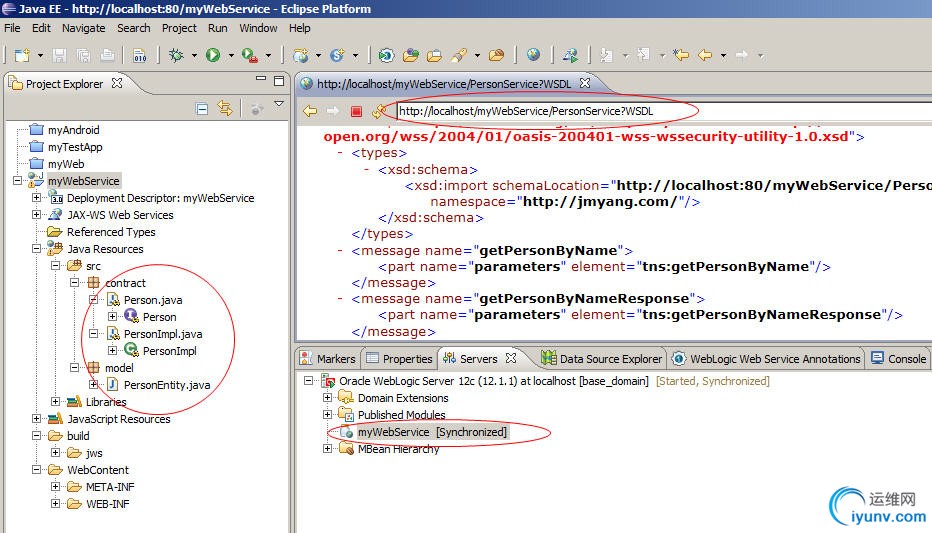
Task: Click the Save disk icon
Action: [x=59, y=55]
